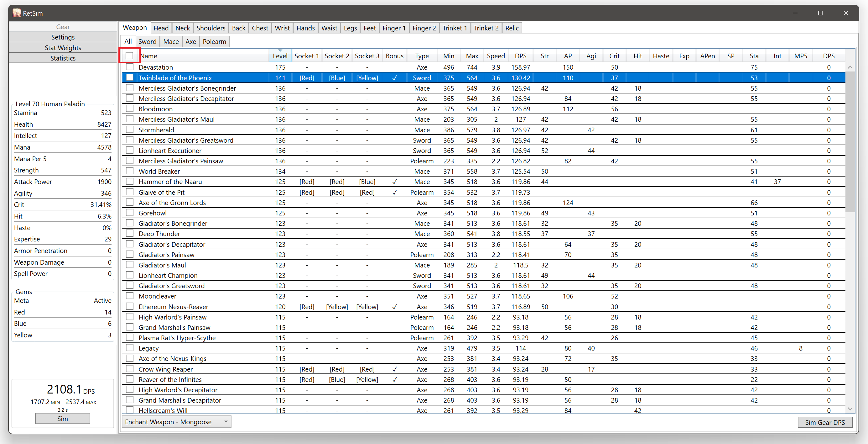Select the Glaive of the Pit row
Image resolution: width=868 pixels, height=444 pixels.
pyautogui.click(x=484, y=192)
